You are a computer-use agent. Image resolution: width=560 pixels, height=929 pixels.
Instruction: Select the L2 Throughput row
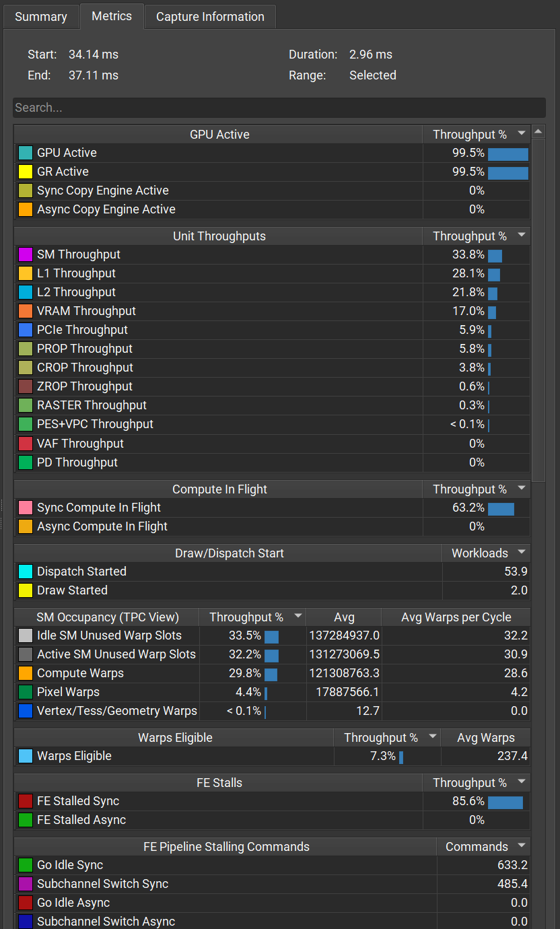tap(202, 292)
